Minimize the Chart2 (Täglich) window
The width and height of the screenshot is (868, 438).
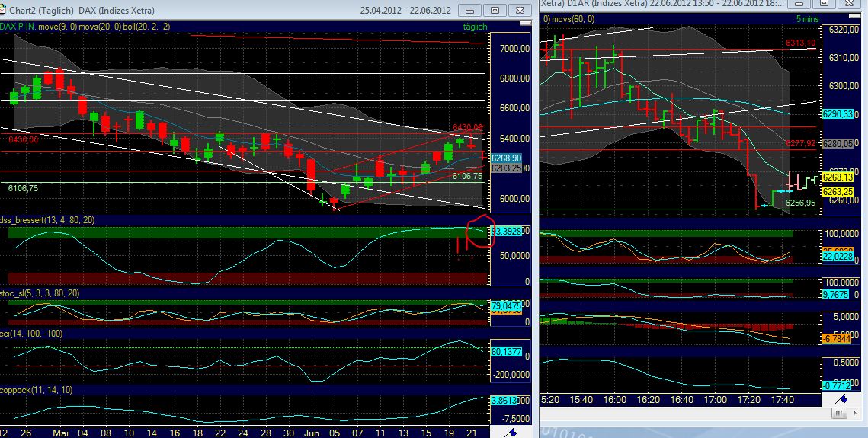(470, 10)
